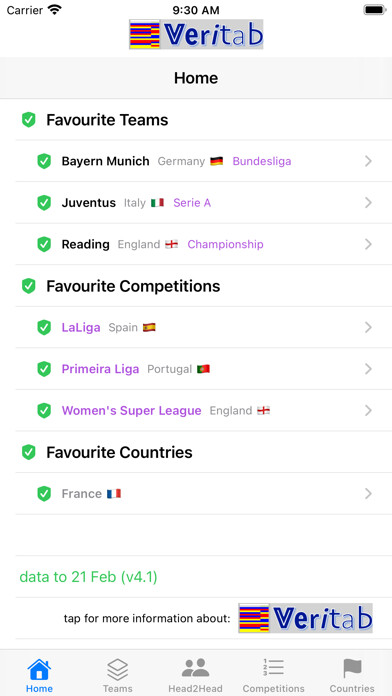Tap the green shield beside Favourite Teams
Viewport: 392px width, 696px height.
[x=28, y=120]
